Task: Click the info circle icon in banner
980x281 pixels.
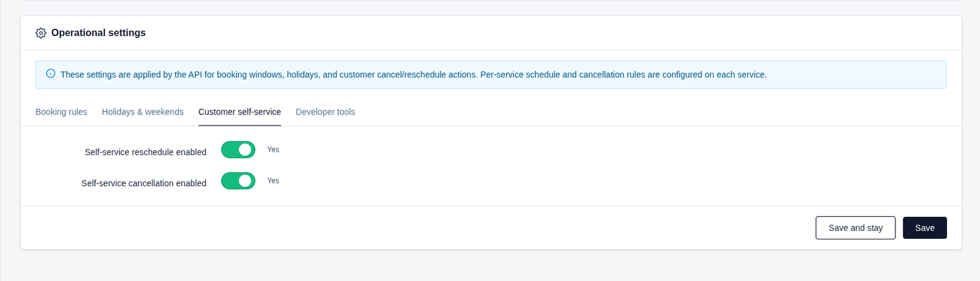Action: (51, 74)
